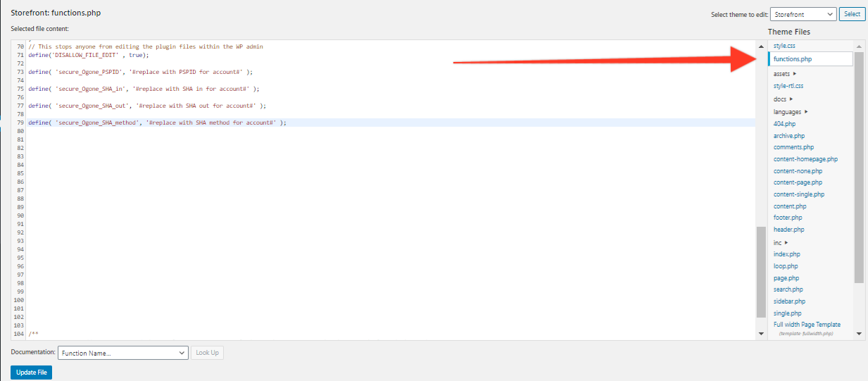
Task: Expand the assets folder
Action: coord(785,74)
